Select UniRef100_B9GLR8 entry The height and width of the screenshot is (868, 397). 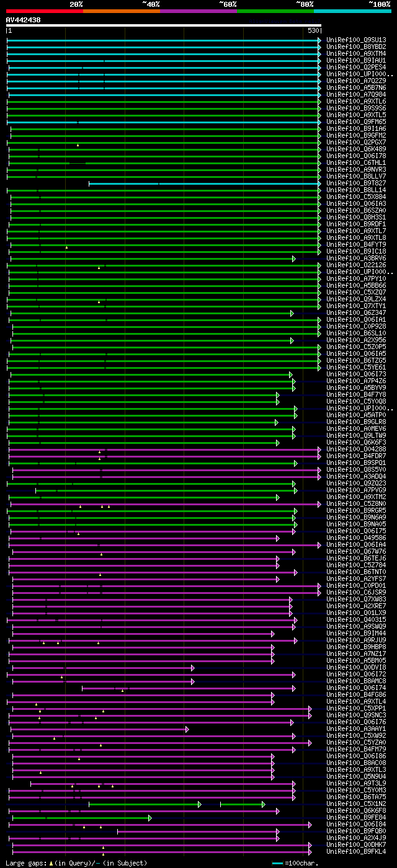click(x=356, y=422)
